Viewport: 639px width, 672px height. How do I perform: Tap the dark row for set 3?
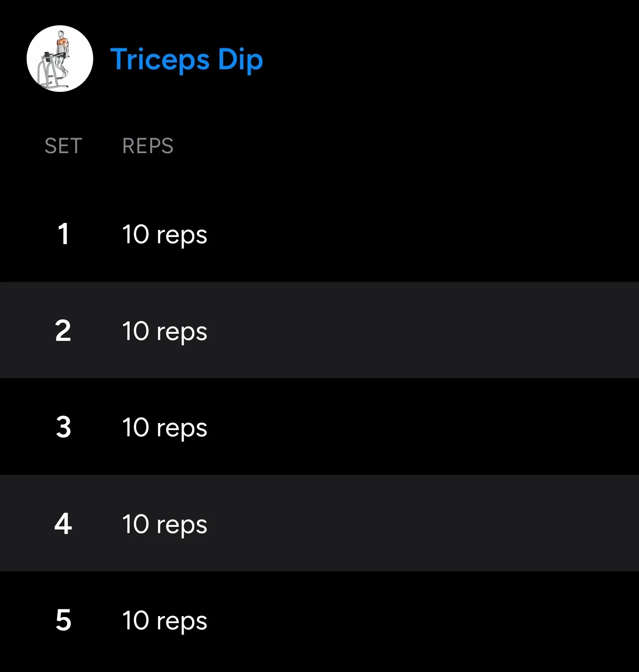pos(319,427)
